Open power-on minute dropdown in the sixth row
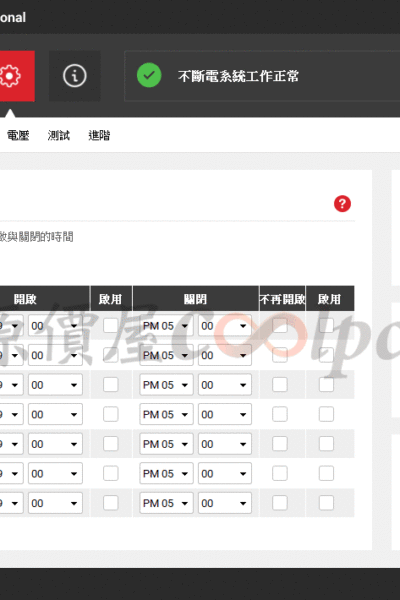Image resolution: width=400 pixels, height=600 pixels. tap(55, 474)
